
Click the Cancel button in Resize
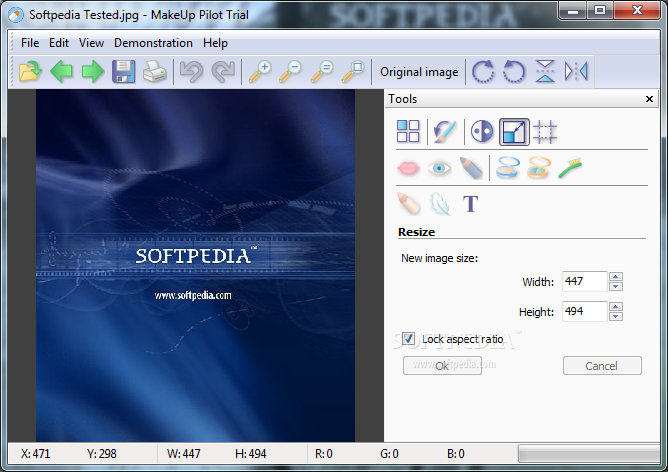[602, 366]
